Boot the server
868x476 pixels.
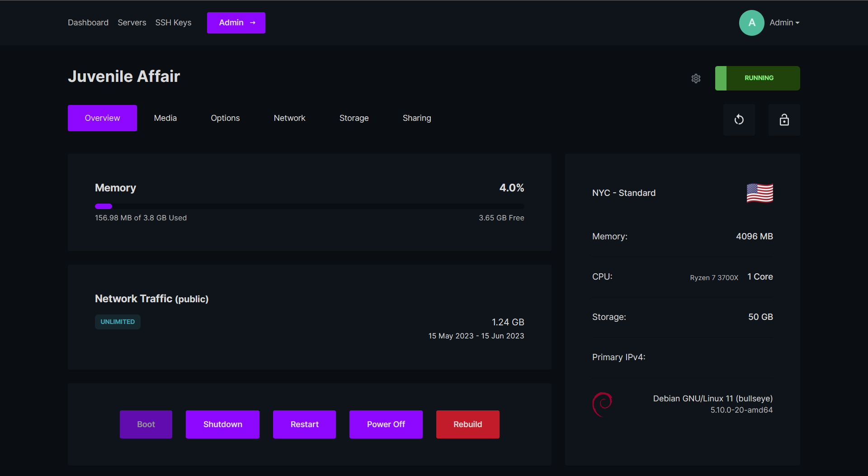pyautogui.click(x=146, y=424)
